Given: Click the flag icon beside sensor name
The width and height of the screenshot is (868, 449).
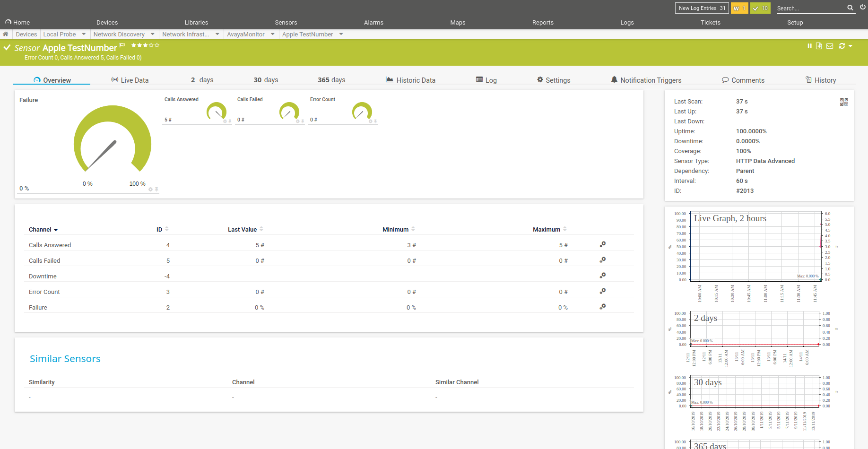Looking at the screenshot, I should 122,45.
